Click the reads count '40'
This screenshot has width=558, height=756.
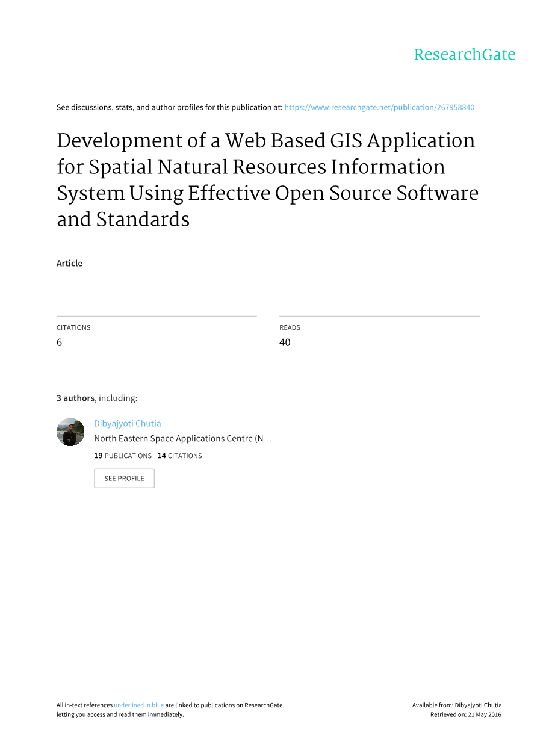point(285,342)
